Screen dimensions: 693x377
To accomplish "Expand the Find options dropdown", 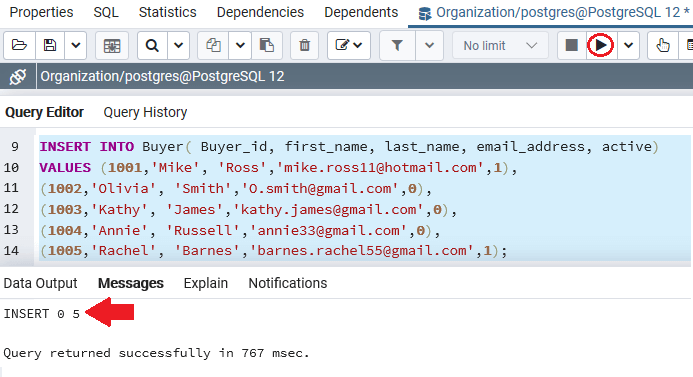I will [179, 45].
